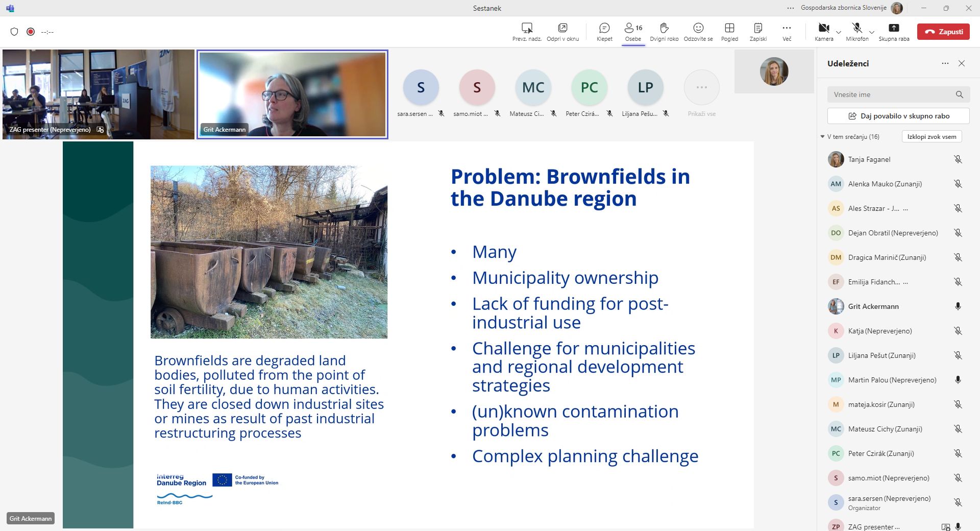Open title bar ellipsis settings menu
The width and height of the screenshot is (980, 531).
pos(791,8)
